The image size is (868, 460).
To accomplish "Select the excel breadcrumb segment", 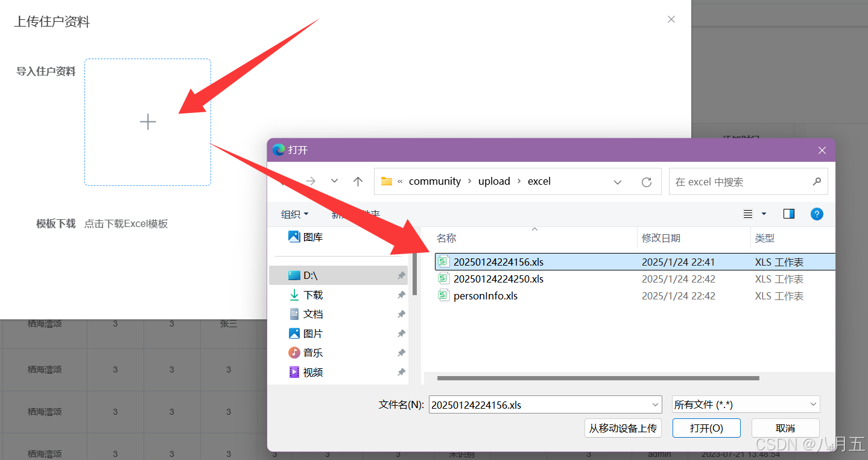I will click(539, 181).
